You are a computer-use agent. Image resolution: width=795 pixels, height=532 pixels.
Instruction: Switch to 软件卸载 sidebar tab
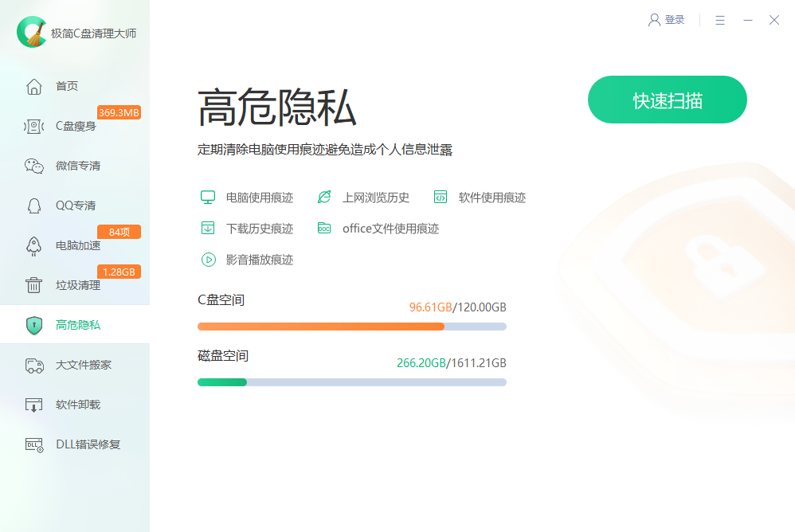click(x=77, y=405)
